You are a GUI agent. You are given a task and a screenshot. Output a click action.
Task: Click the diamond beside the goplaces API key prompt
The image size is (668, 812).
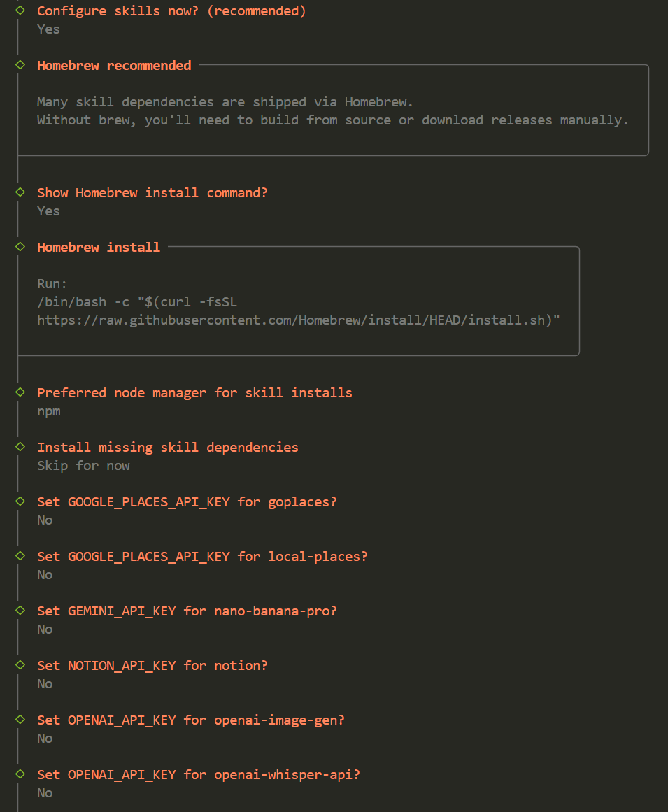tap(20, 501)
